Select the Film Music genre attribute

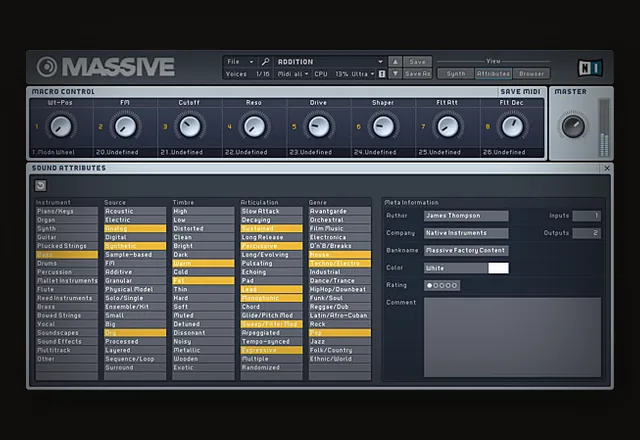click(x=340, y=229)
